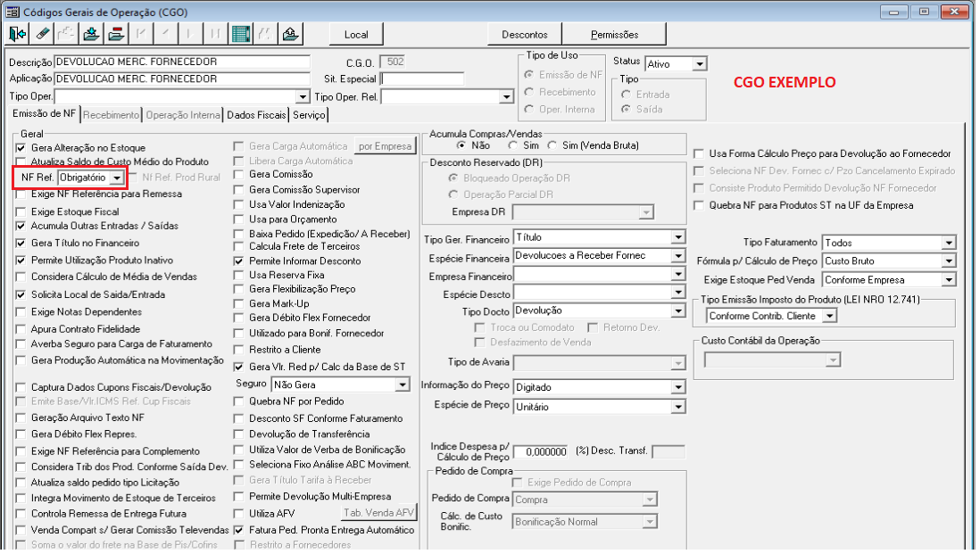Open the Descontos button

tap(525, 35)
